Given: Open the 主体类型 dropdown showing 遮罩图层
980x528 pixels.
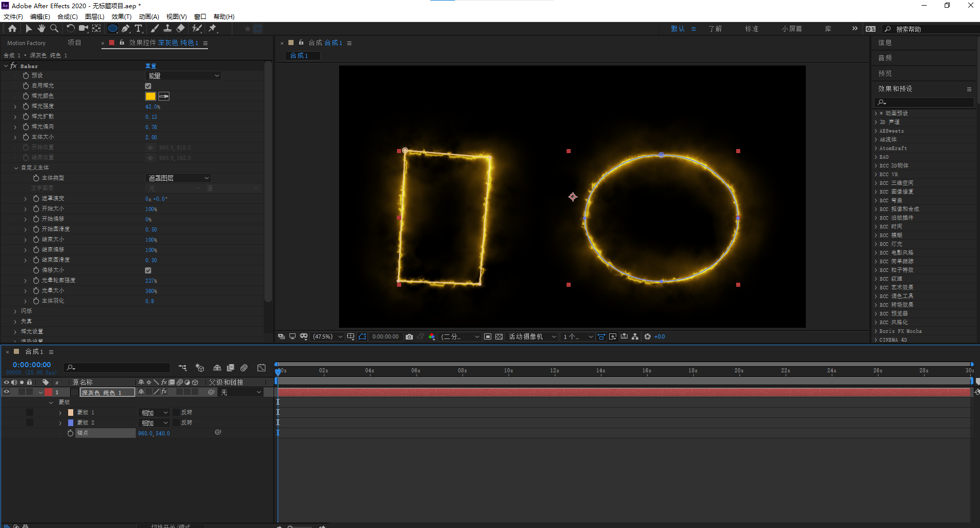Looking at the screenshot, I should 178,178.
